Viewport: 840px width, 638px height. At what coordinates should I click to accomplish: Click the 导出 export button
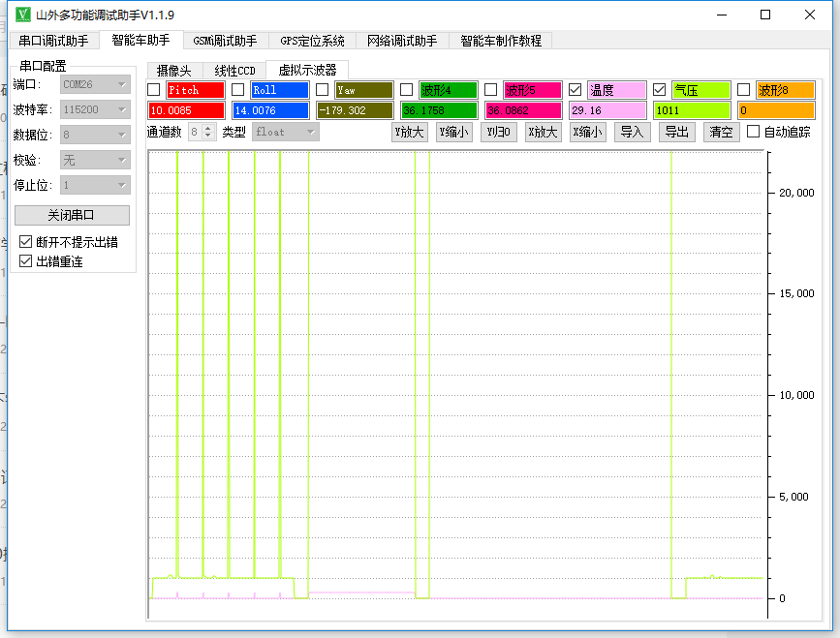(677, 132)
